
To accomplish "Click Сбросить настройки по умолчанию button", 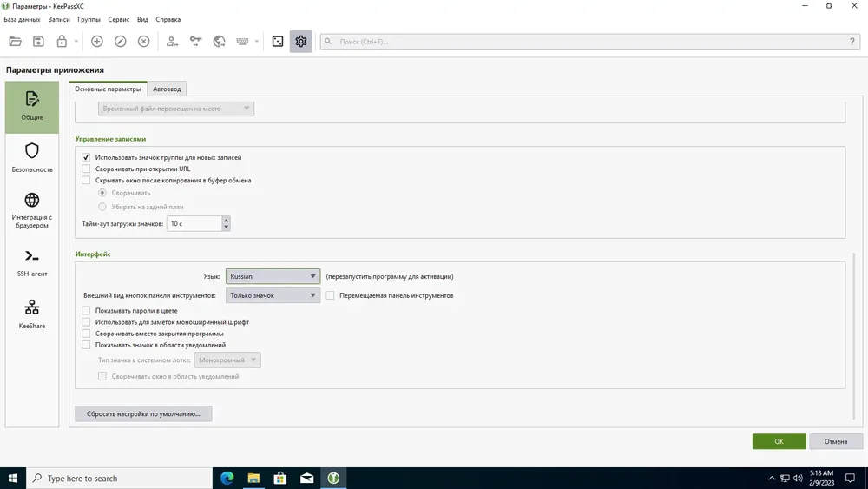I will pos(143,413).
